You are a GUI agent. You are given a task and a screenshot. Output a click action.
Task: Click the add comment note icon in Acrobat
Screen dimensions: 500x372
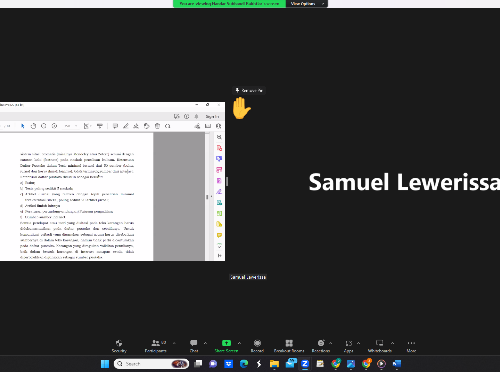(x=115, y=126)
